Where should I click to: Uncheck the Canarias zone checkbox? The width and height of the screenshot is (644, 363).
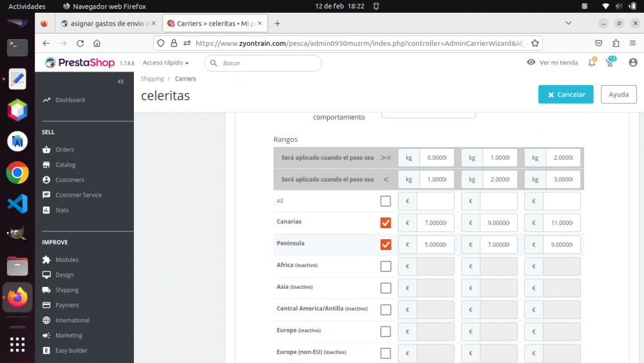[x=385, y=223]
